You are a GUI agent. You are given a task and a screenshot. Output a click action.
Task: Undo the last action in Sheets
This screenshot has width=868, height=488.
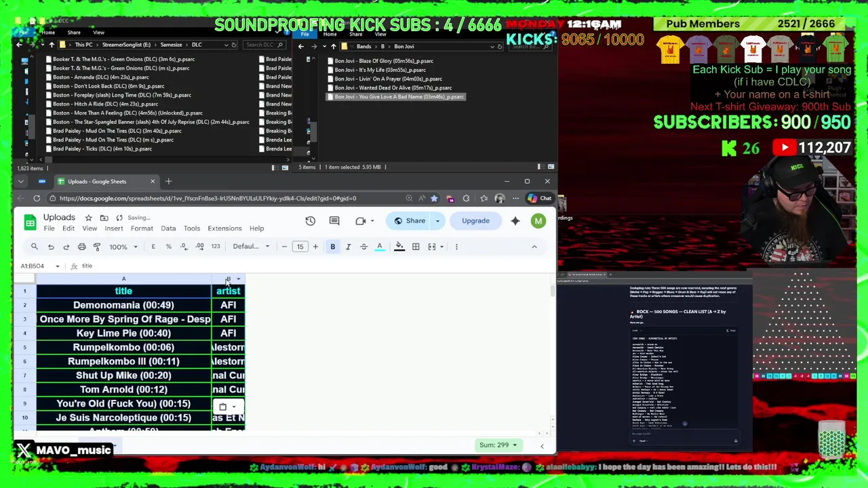click(x=51, y=247)
